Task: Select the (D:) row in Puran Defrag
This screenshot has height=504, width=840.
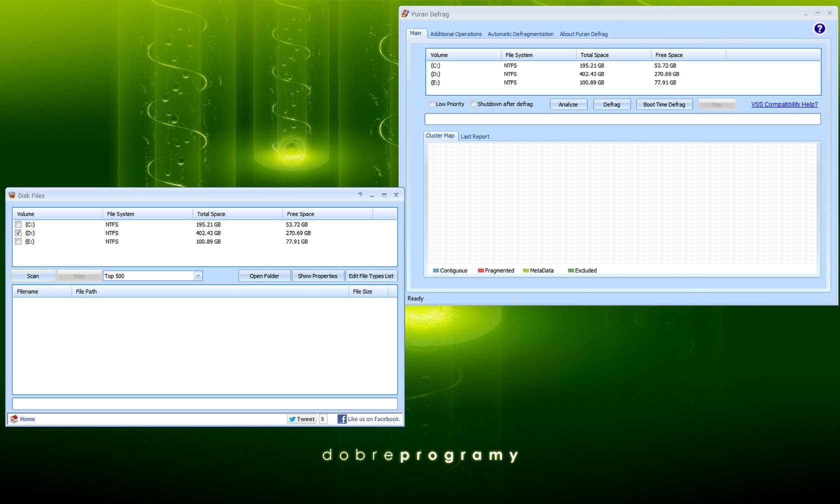Action: click(623, 74)
